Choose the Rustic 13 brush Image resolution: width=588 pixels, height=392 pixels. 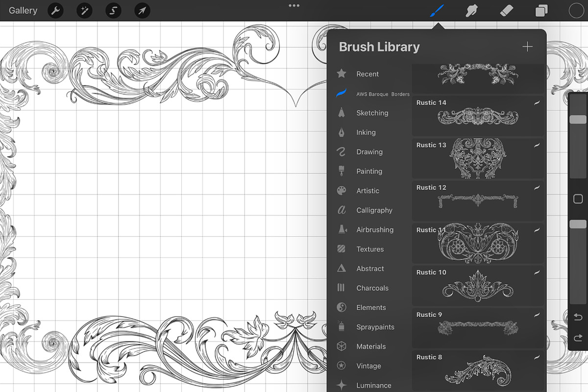[x=478, y=158]
